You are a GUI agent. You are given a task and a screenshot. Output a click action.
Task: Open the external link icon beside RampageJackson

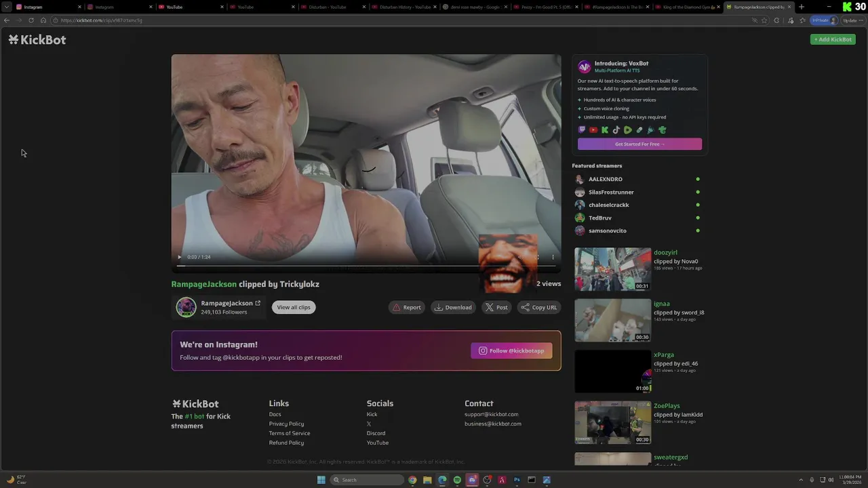tap(258, 303)
